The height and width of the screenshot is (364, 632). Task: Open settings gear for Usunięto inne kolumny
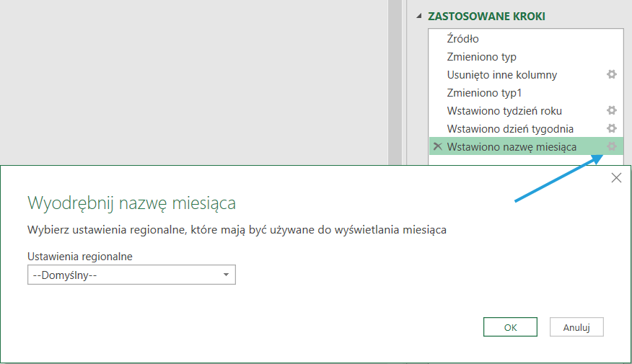point(611,74)
